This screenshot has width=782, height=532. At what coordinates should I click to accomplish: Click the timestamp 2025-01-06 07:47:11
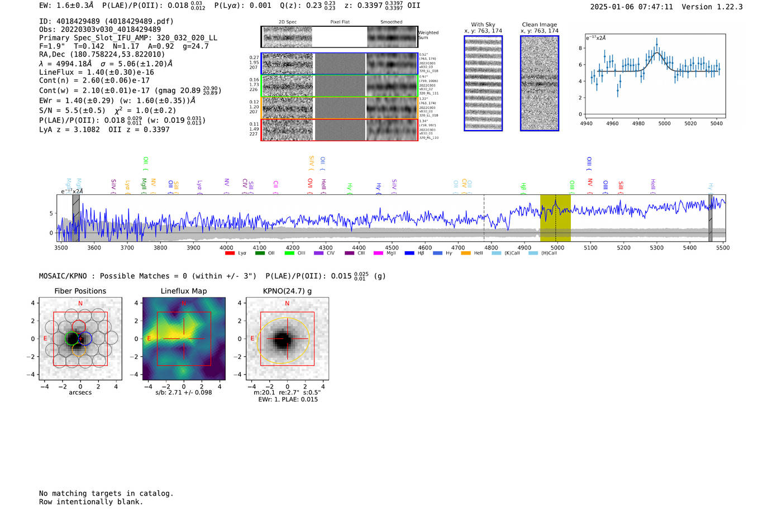pyautogui.click(x=632, y=7)
